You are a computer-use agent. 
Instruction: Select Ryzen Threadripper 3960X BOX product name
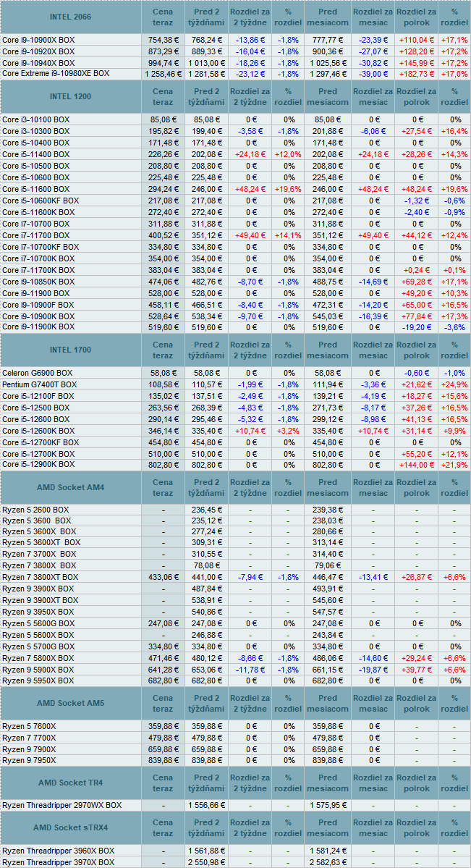[59, 851]
